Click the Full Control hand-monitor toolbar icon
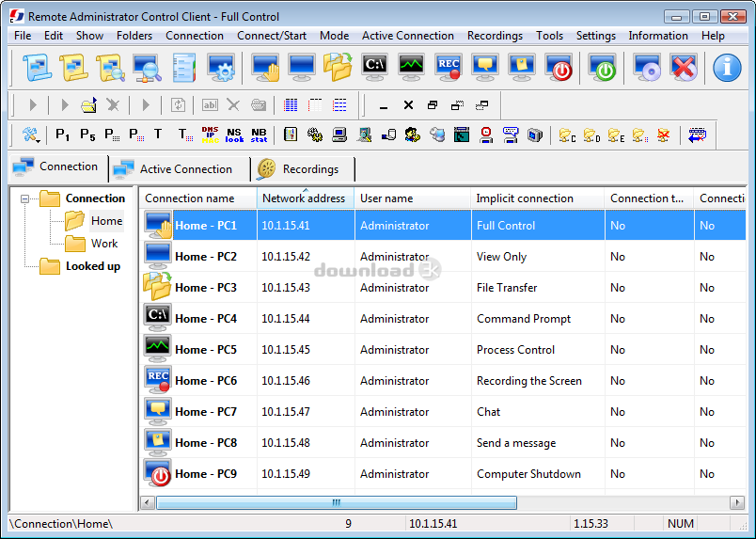The width and height of the screenshot is (756, 539). (x=265, y=68)
